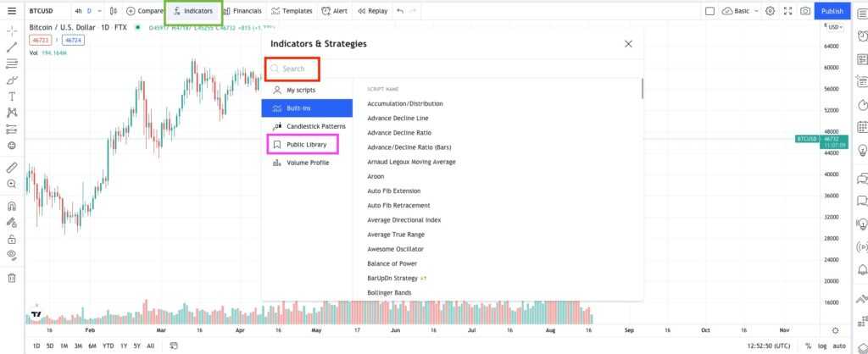Click the indicator Search field
The width and height of the screenshot is (868, 354).
(x=293, y=69)
